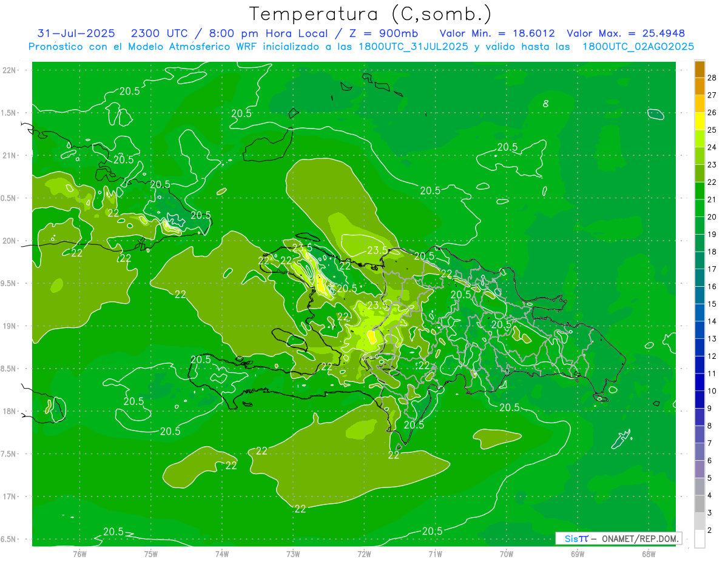Image resolution: width=728 pixels, height=562 pixels.
Task: Click the 'ONAMET/REP.DOM.' credit label
Action: point(641,538)
